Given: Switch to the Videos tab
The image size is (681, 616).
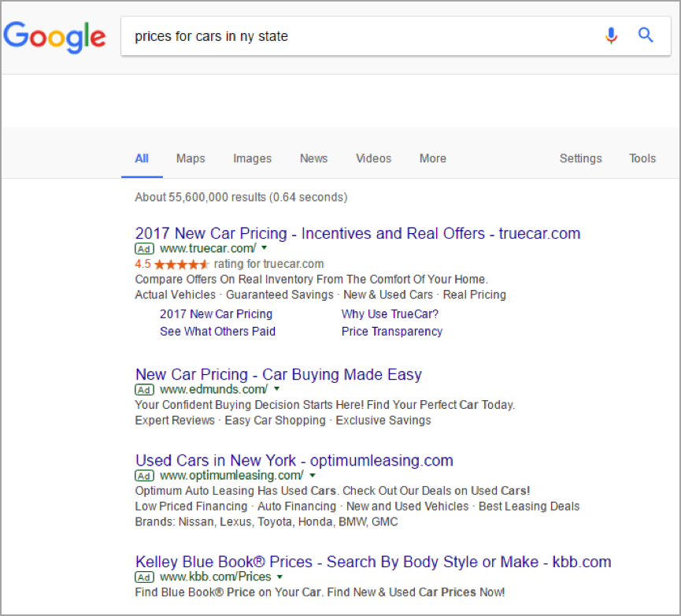Looking at the screenshot, I should 373,158.
